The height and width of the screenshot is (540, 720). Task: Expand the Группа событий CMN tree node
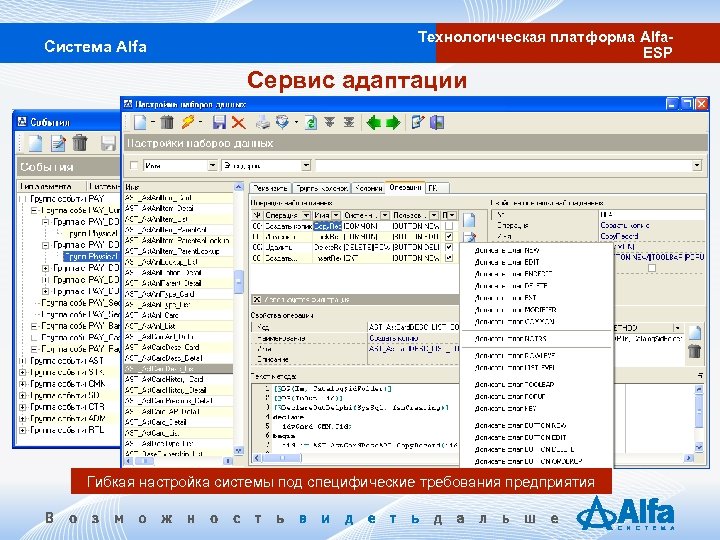22,383
